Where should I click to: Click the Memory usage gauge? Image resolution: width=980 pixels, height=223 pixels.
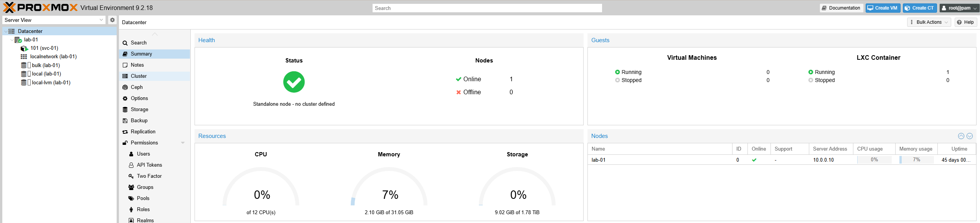point(389,187)
